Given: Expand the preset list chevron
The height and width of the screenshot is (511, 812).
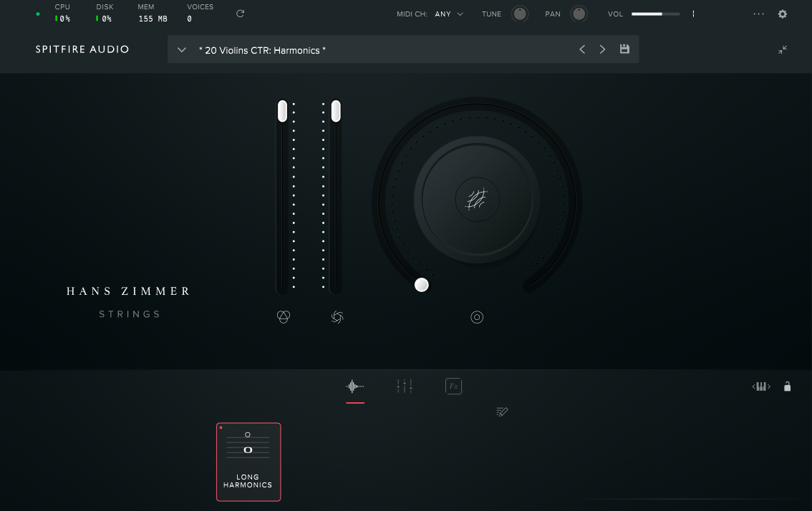Looking at the screenshot, I should coord(182,49).
